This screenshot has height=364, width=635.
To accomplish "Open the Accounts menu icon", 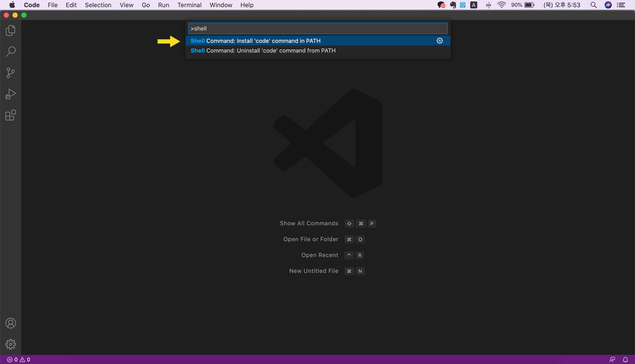I will pyautogui.click(x=10, y=323).
